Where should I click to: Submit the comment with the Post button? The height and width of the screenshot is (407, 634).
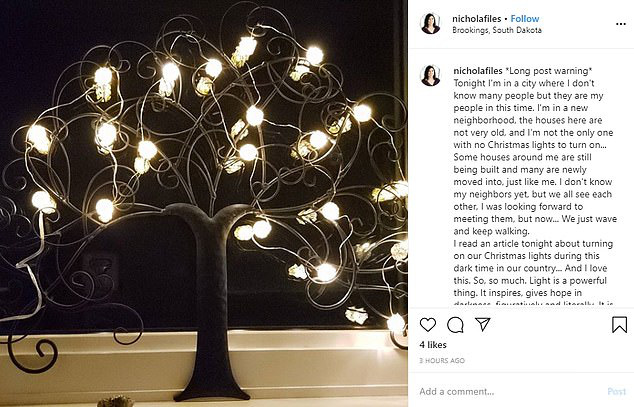click(617, 391)
